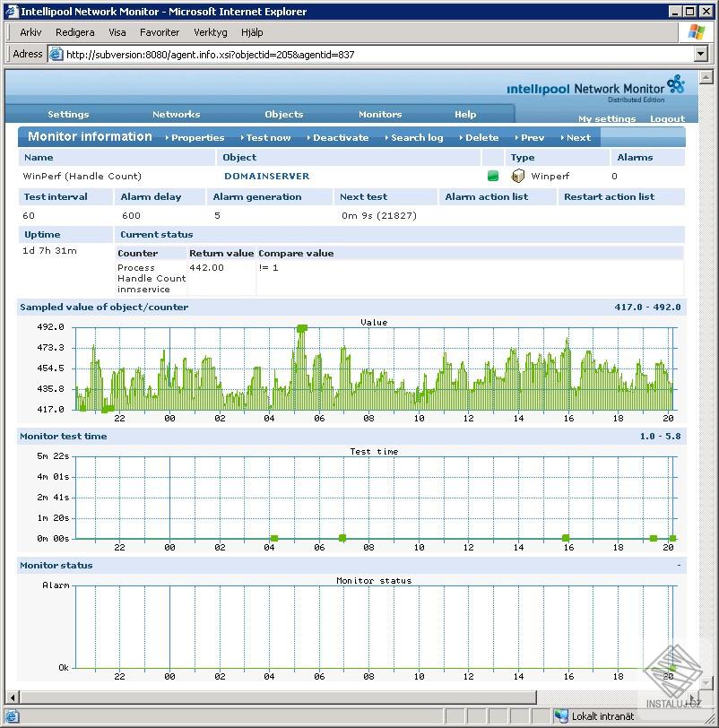Click the Internet Explorer page icon in address bar
Viewport: 719px width, 728px height.
[x=56, y=55]
